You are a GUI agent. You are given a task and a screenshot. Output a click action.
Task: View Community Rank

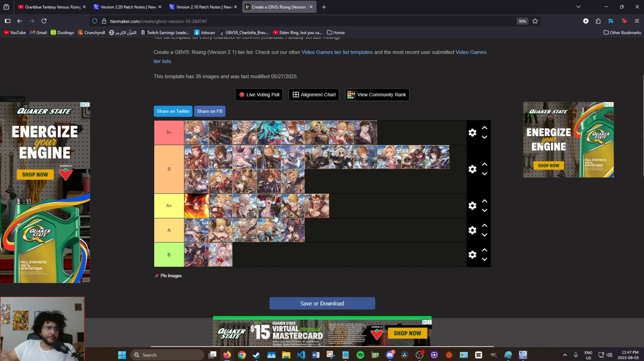point(377,95)
